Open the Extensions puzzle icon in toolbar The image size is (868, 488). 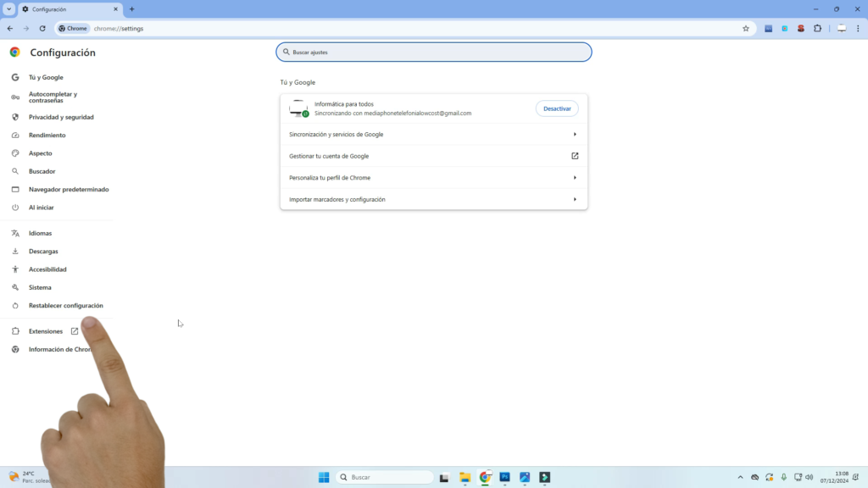(817, 28)
